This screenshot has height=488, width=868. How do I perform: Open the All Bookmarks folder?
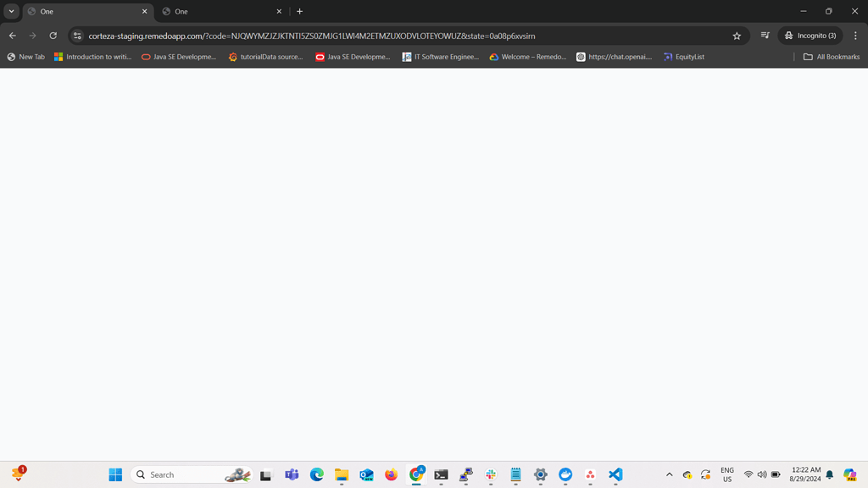(831, 57)
